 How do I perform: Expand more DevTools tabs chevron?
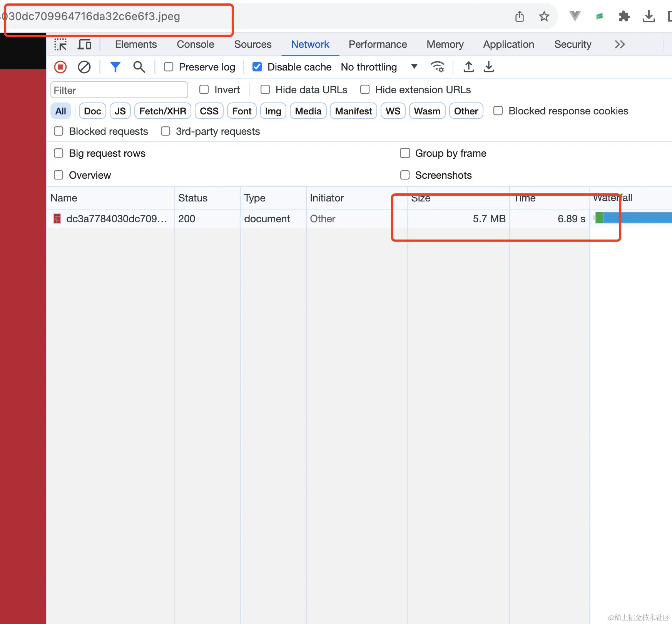[x=620, y=45]
